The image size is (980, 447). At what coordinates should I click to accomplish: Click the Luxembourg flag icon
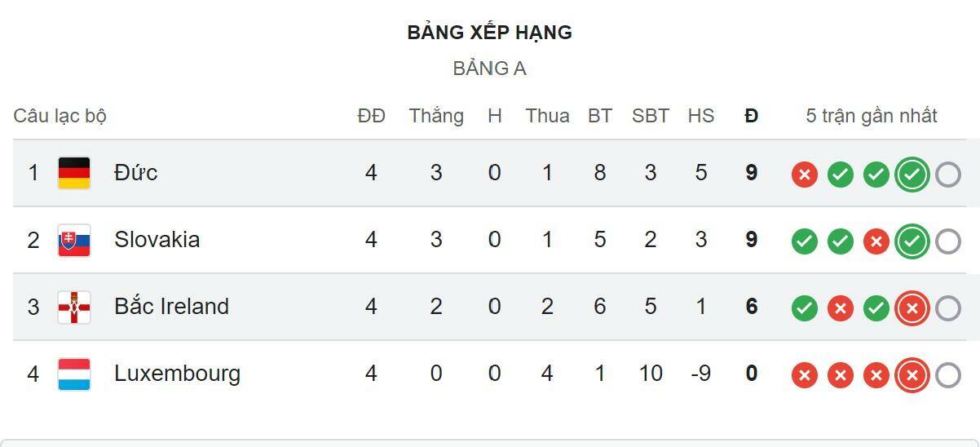74,374
